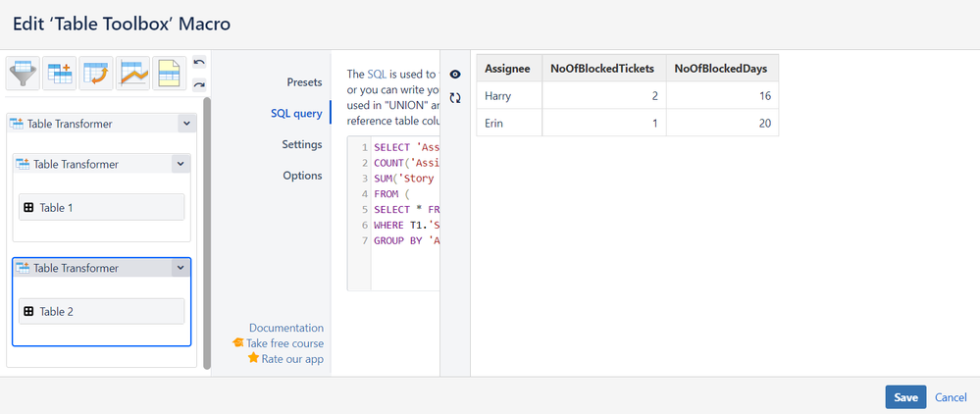Click the Pivot Table icon
This screenshot has height=414, width=980.
click(x=61, y=73)
